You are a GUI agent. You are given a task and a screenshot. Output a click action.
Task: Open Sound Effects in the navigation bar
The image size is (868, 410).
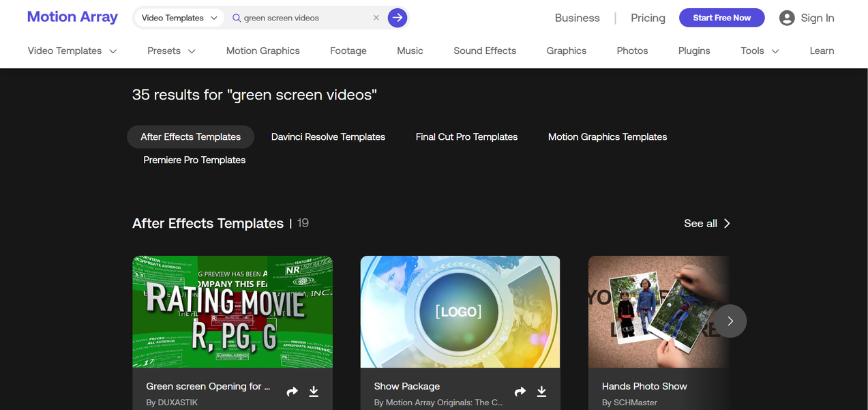(x=485, y=50)
